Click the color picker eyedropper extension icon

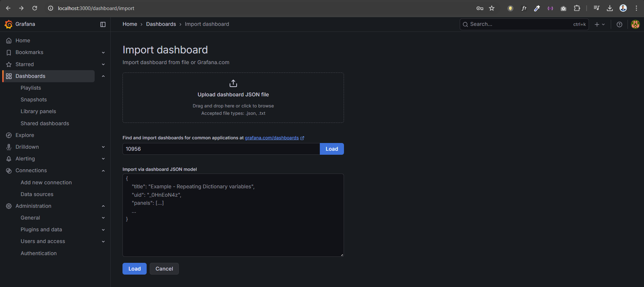(x=537, y=8)
